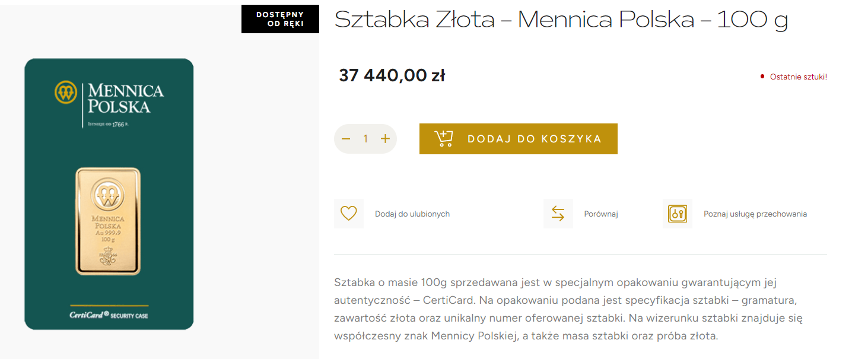This screenshot has height=359, width=868.
Task: Click the DOSTĘPNY OD RĘKI badge
Action: (x=280, y=19)
